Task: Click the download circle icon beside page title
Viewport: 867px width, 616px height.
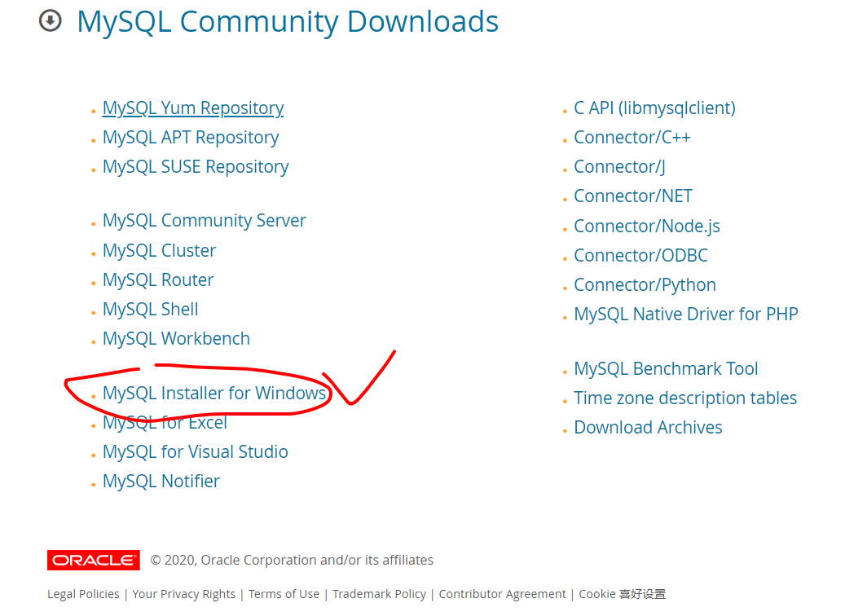Action: pos(51,21)
